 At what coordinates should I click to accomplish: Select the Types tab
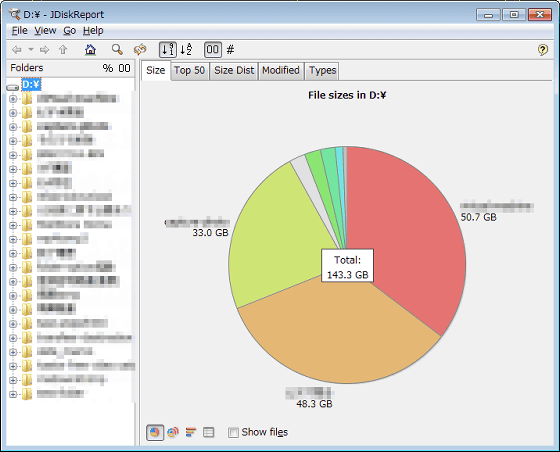coord(322,71)
